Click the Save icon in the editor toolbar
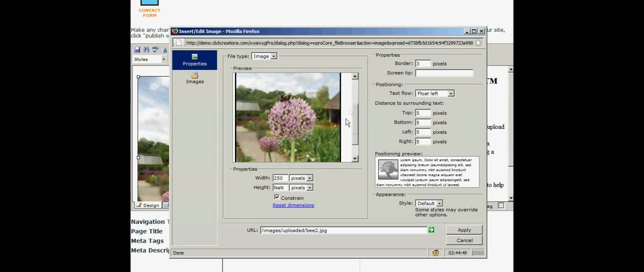This screenshot has width=644, height=272. [x=137, y=49]
